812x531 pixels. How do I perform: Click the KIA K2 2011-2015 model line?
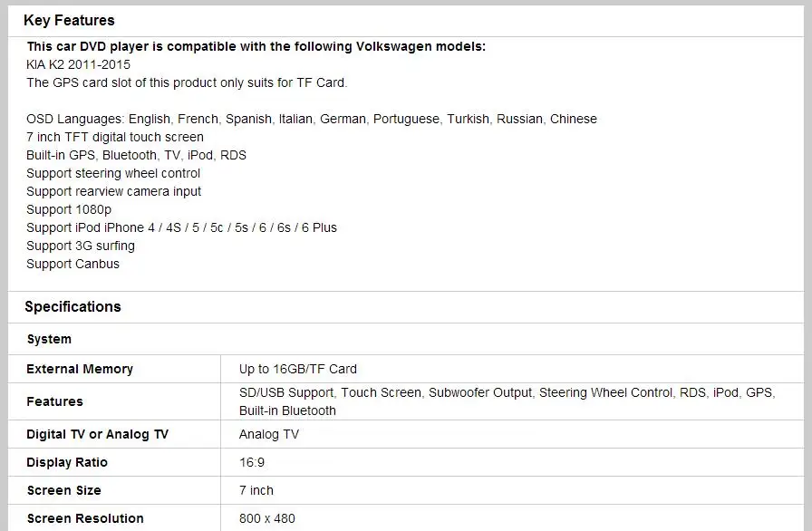pos(78,64)
